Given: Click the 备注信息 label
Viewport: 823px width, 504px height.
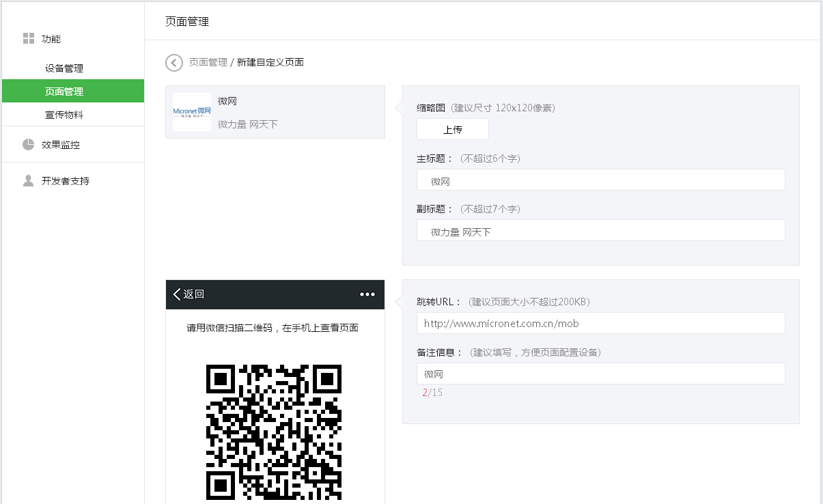Looking at the screenshot, I should click(x=441, y=352).
